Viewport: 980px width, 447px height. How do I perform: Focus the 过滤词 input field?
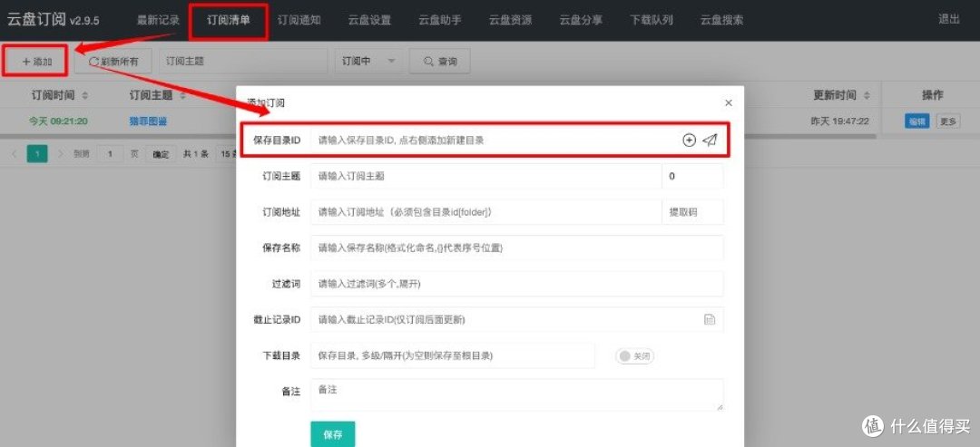click(x=517, y=284)
